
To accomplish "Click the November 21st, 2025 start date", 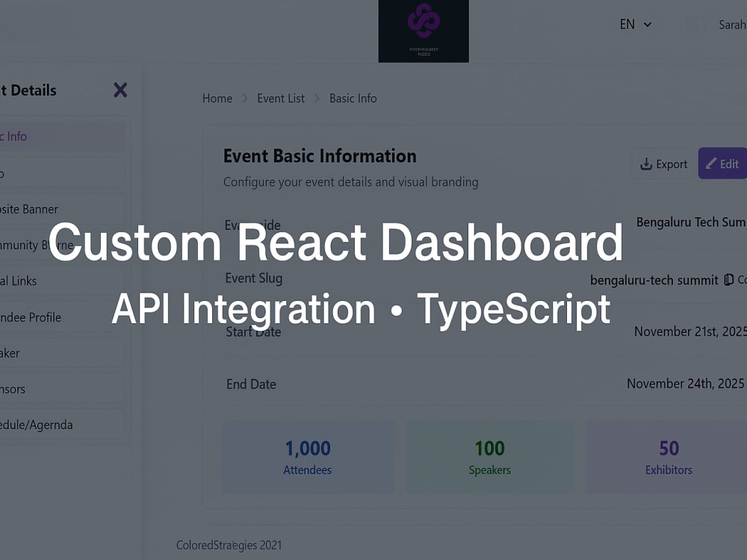I will coord(690,332).
